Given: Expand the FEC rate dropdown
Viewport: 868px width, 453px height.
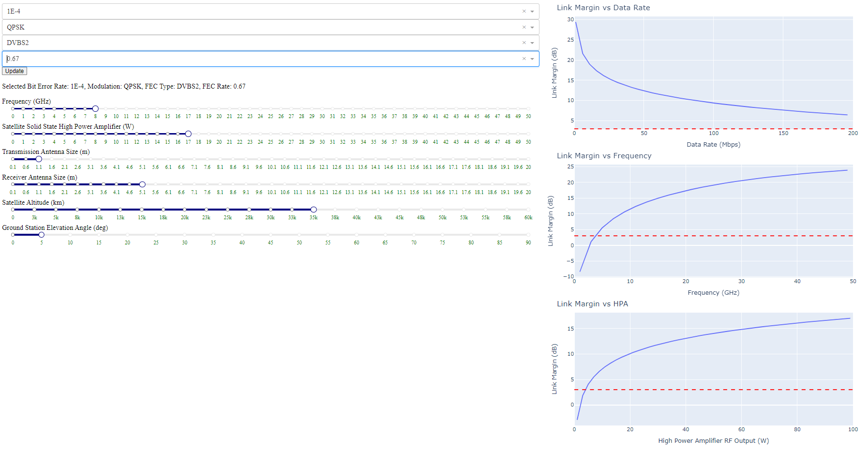Looking at the screenshot, I should tap(532, 58).
